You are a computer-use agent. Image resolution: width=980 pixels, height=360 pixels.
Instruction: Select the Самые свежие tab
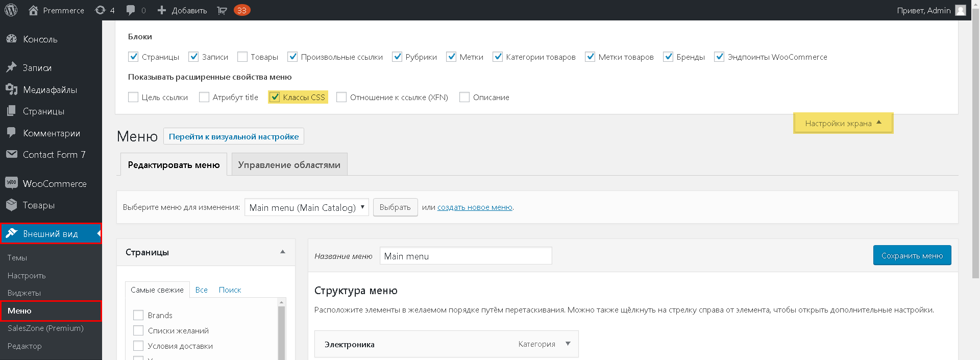pos(157,290)
